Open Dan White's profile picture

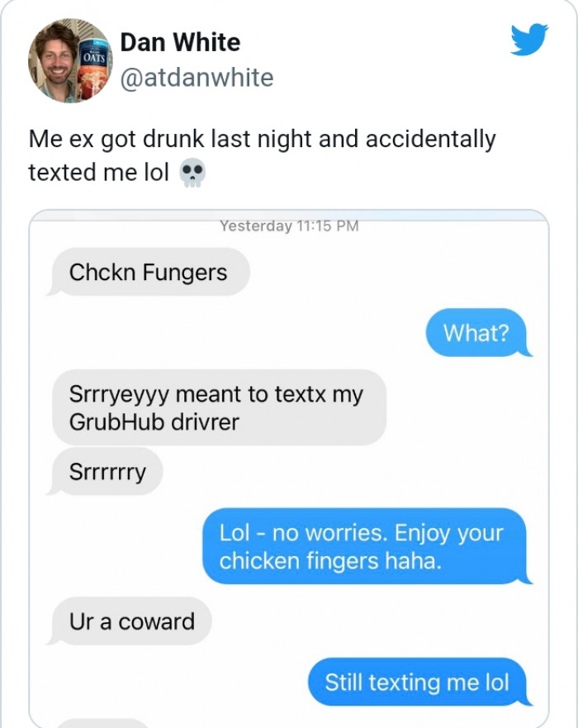(70, 60)
